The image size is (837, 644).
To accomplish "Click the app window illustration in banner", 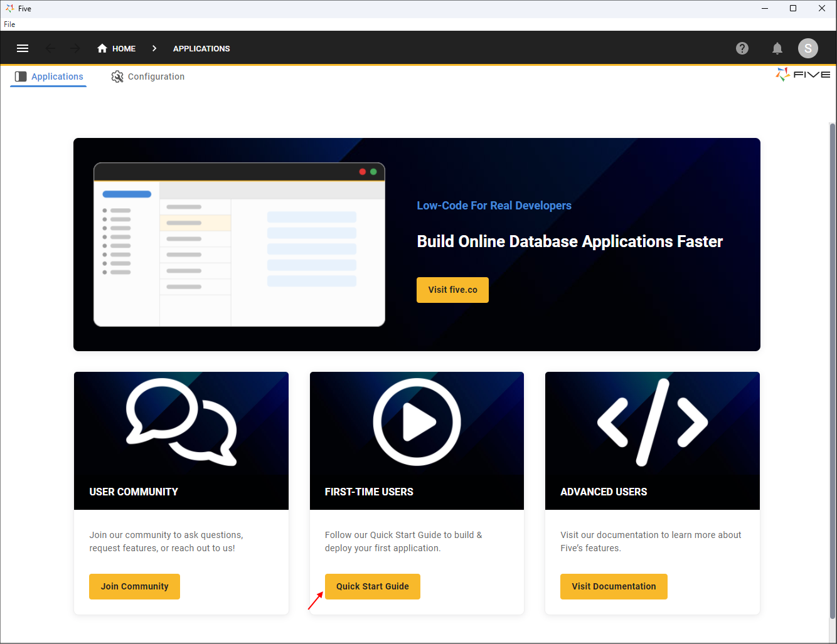I will pyautogui.click(x=239, y=245).
